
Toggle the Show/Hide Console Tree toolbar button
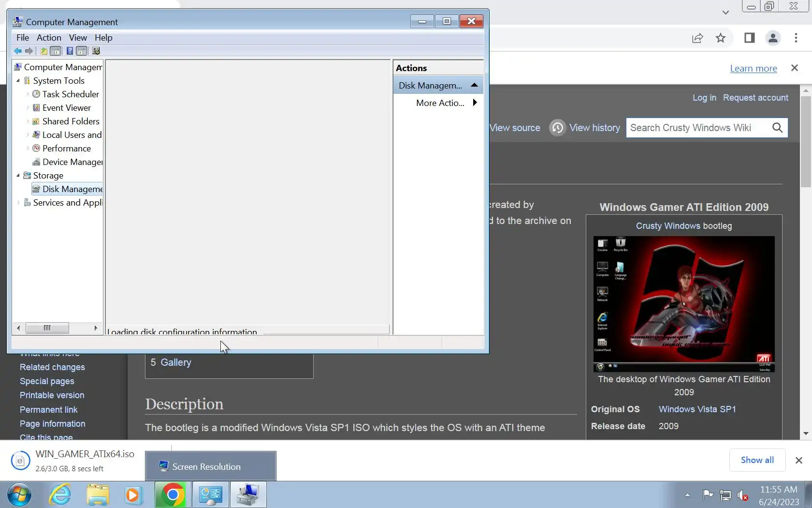tap(56, 51)
